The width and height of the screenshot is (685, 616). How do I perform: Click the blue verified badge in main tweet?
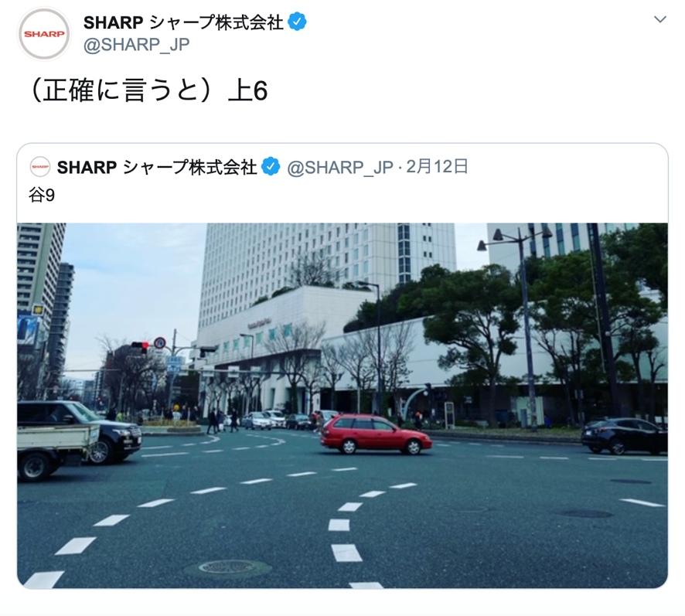pyautogui.click(x=298, y=22)
